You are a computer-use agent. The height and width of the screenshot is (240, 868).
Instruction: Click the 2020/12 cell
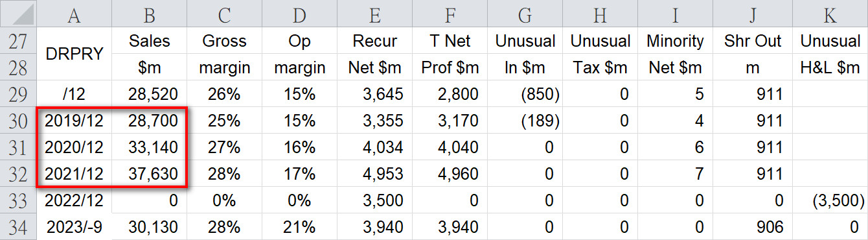click(x=74, y=147)
